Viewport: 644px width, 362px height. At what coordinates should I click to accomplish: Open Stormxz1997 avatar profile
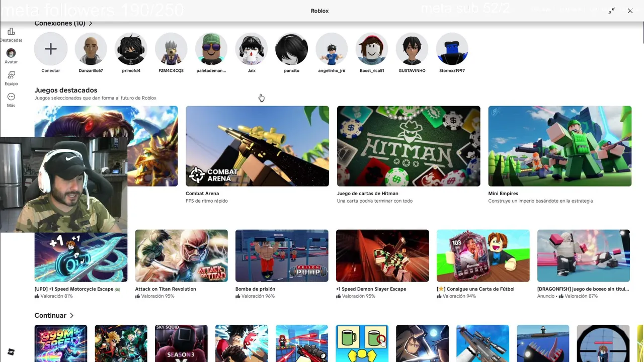(452, 49)
